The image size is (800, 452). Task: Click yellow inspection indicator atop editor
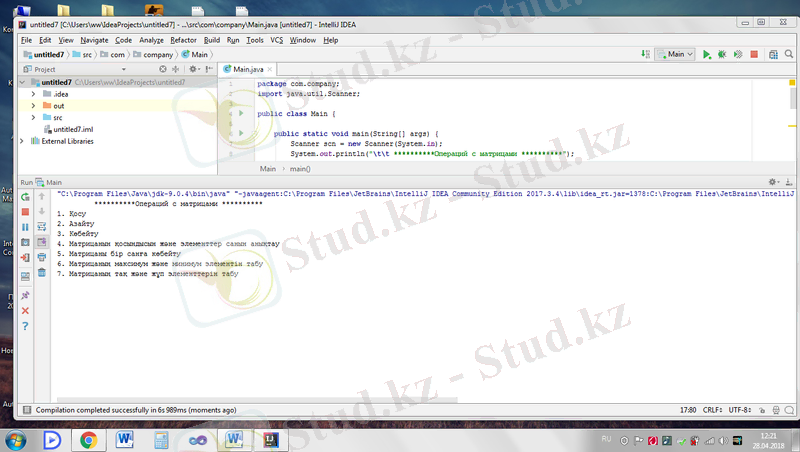point(792,83)
